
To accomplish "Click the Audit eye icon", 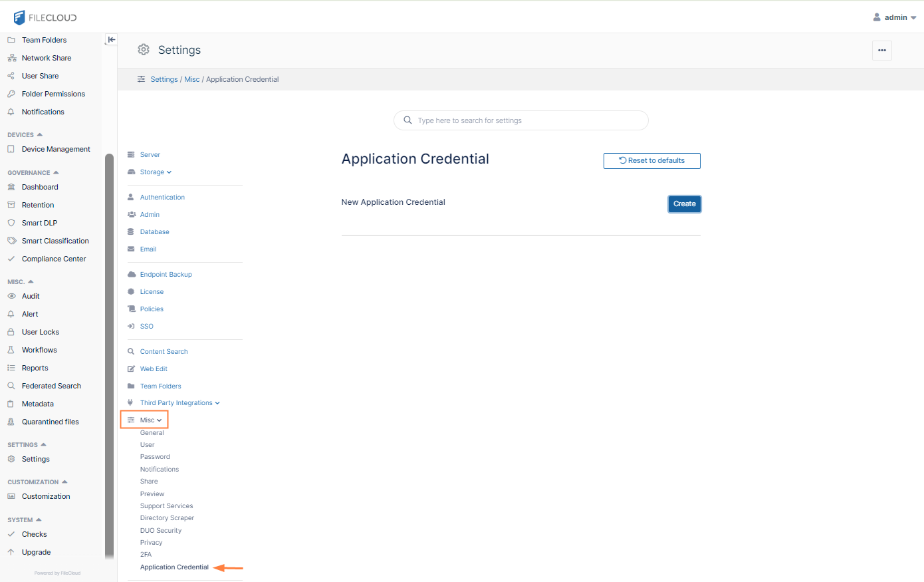I will pyautogui.click(x=11, y=296).
